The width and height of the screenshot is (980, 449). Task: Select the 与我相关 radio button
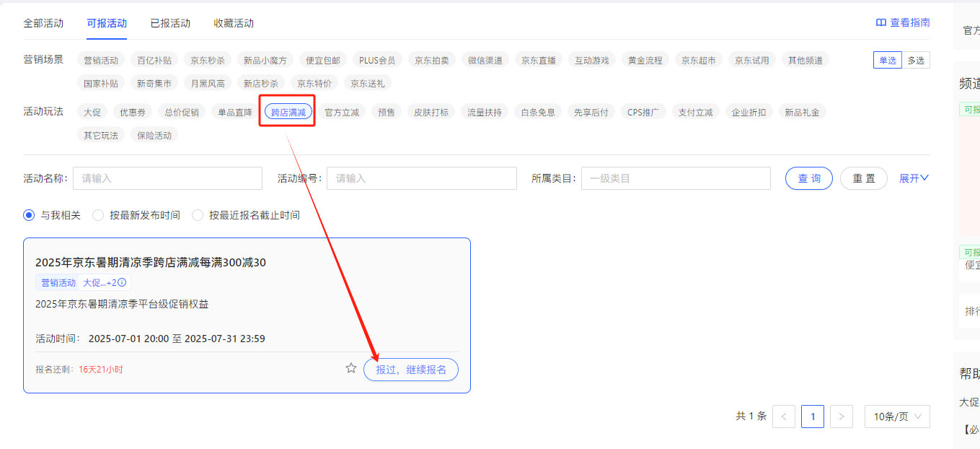pos(29,215)
